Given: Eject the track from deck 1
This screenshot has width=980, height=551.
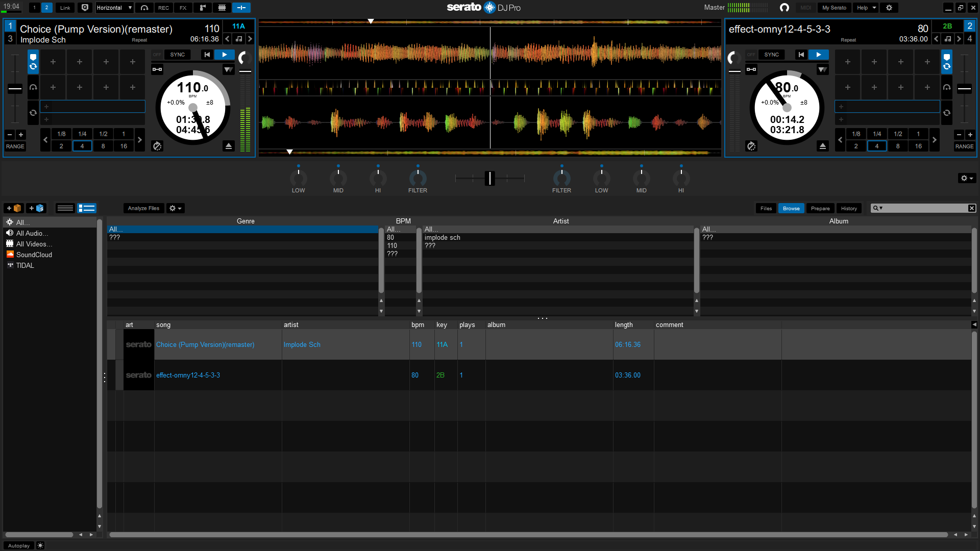Looking at the screenshot, I should coord(228,146).
